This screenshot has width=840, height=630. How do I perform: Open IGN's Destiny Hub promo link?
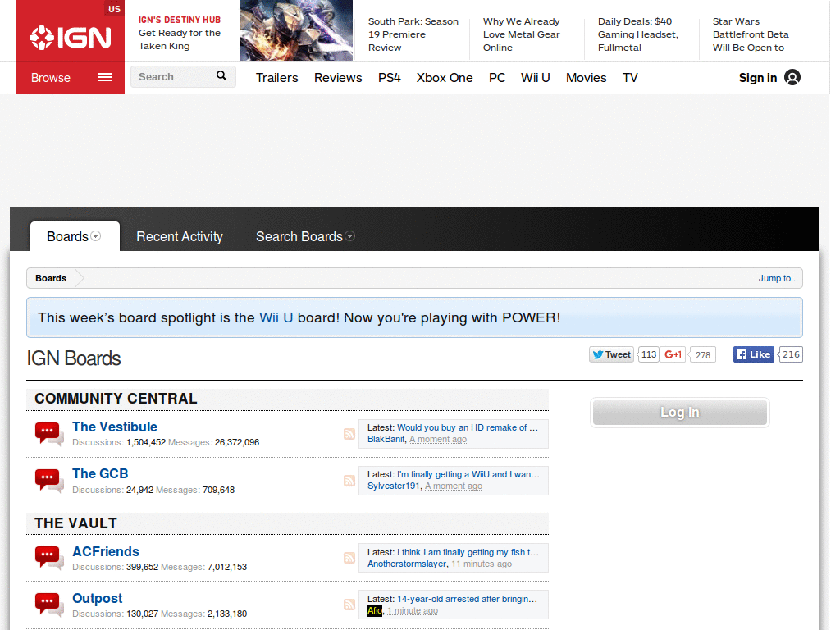pos(180,33)
